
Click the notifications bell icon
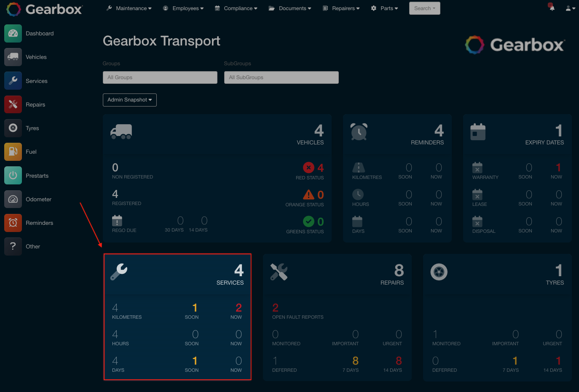tap(552, 8)
